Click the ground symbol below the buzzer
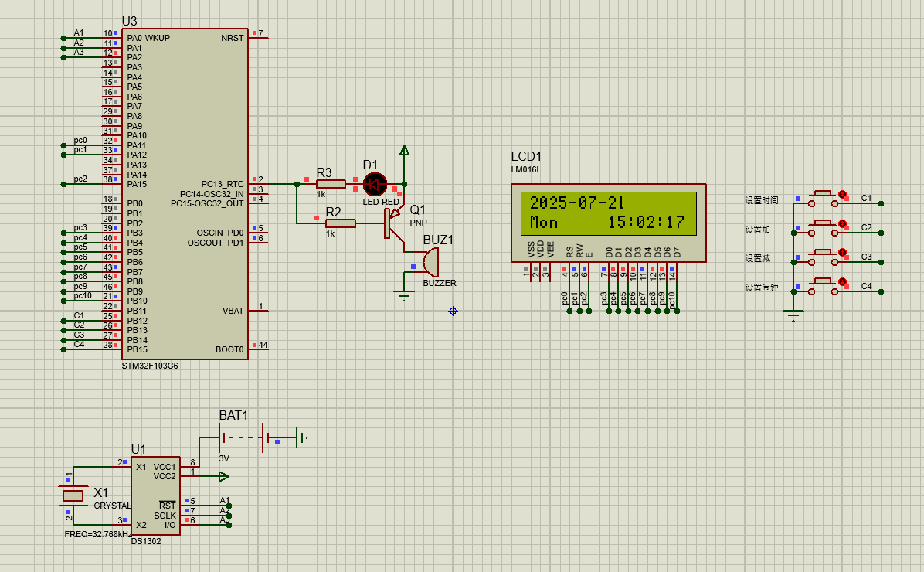Image resolution: width=924 pixels, height=572 pixels. tap(403, 297)
